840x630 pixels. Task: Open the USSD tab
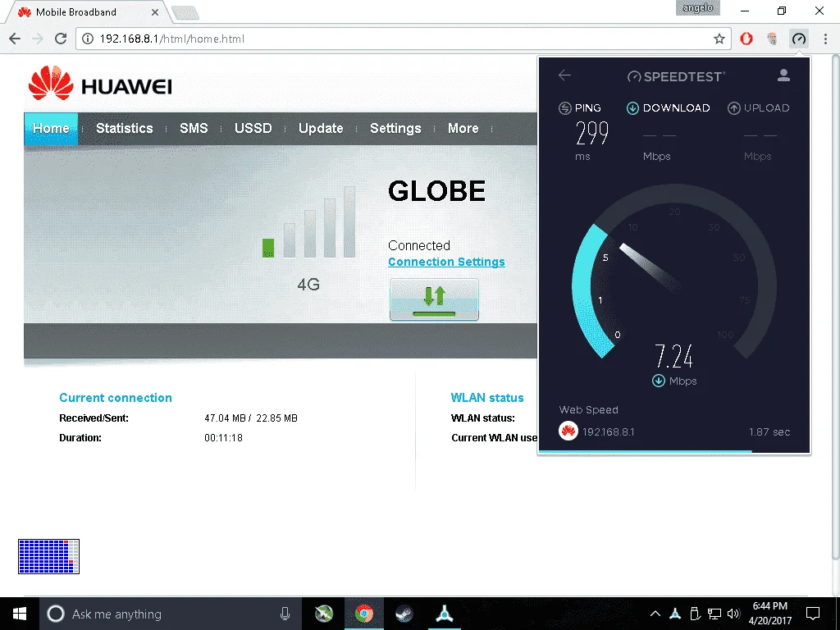(253, 129)
